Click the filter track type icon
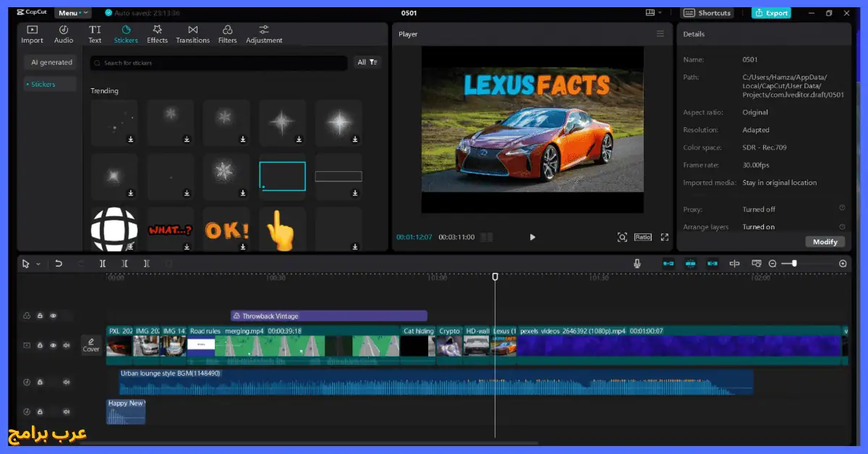868x454 pixels. [x=27, y=316]
